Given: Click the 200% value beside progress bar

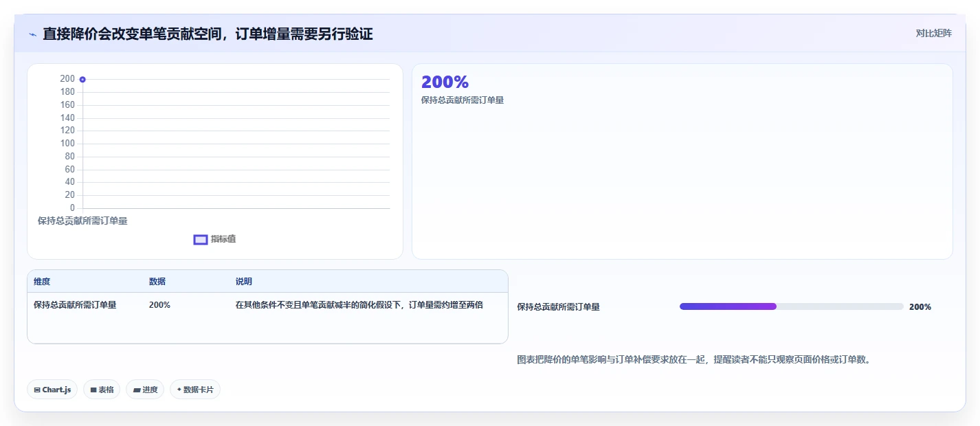Looking at the screenshot, I should point(920,307).
